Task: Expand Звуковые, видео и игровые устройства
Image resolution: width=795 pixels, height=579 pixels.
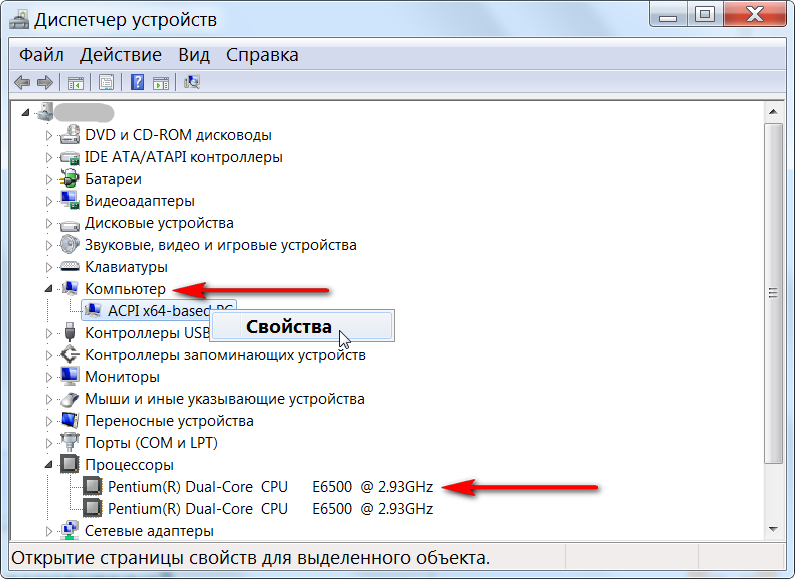Action: pos(49,245)
